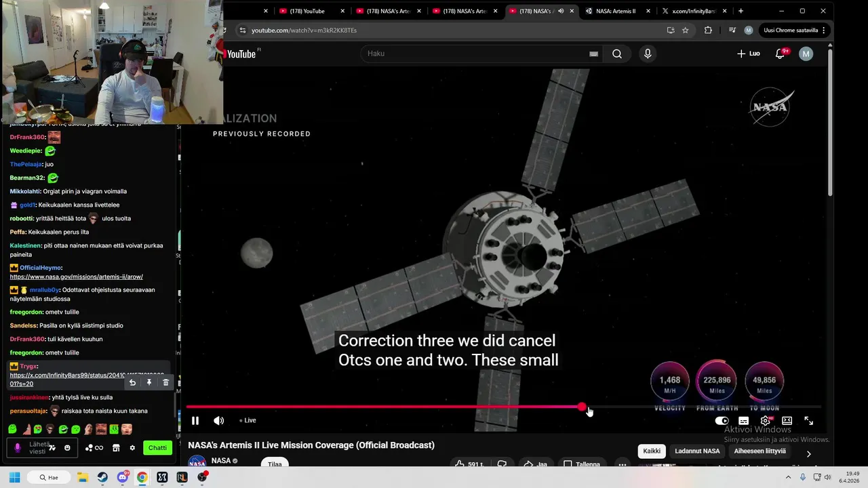Select the Ladannut NASA filter chip
This screenshot has height=488, width=868.
(697, 451)
